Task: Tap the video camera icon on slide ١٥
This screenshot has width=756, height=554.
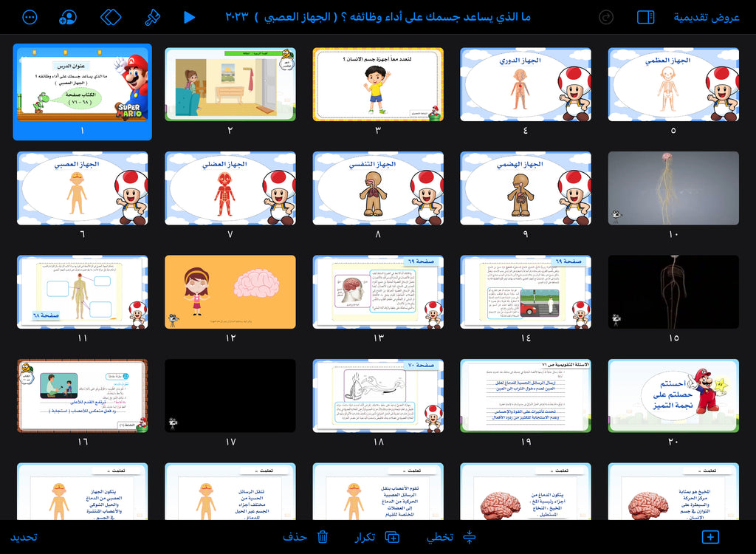Action: click(x=616, y=319)
